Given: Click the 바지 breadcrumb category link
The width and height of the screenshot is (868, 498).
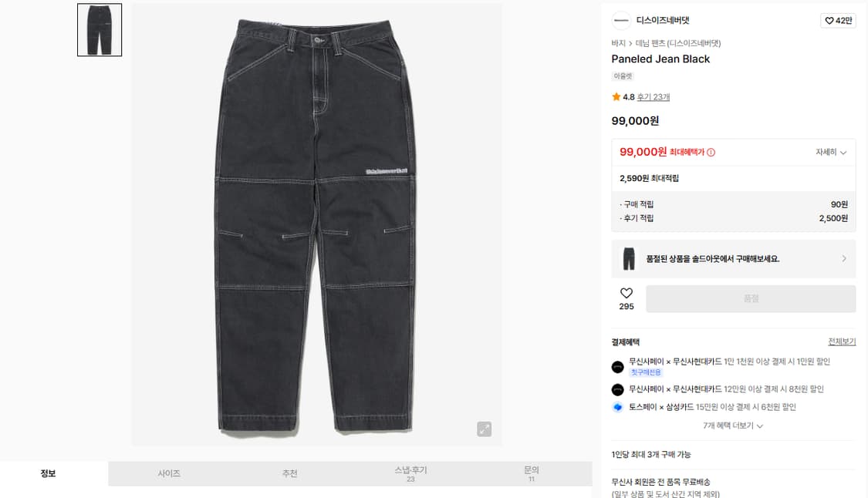Looking at the screenshot, I should point(618,43).
